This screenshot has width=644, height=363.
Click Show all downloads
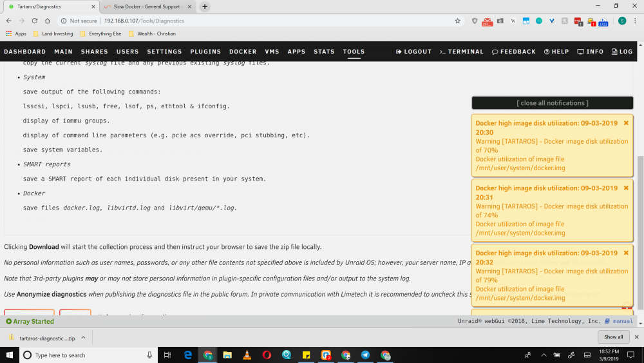click(613, 337)
